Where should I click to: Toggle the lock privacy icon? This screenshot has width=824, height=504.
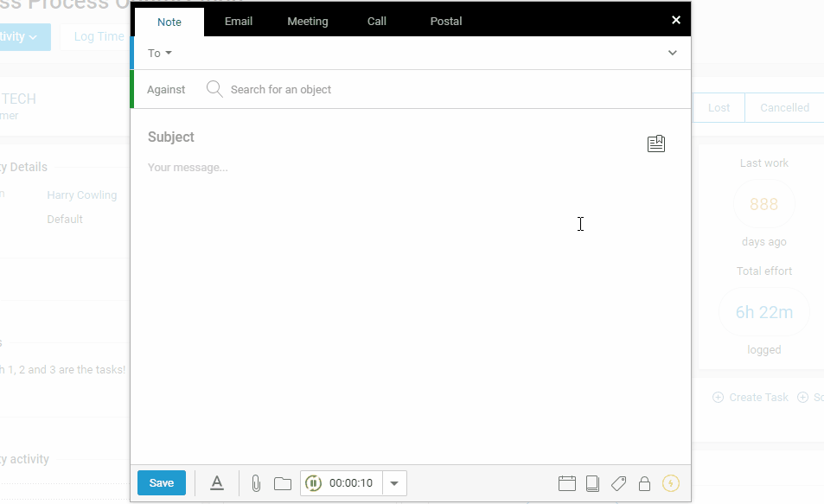644,483
